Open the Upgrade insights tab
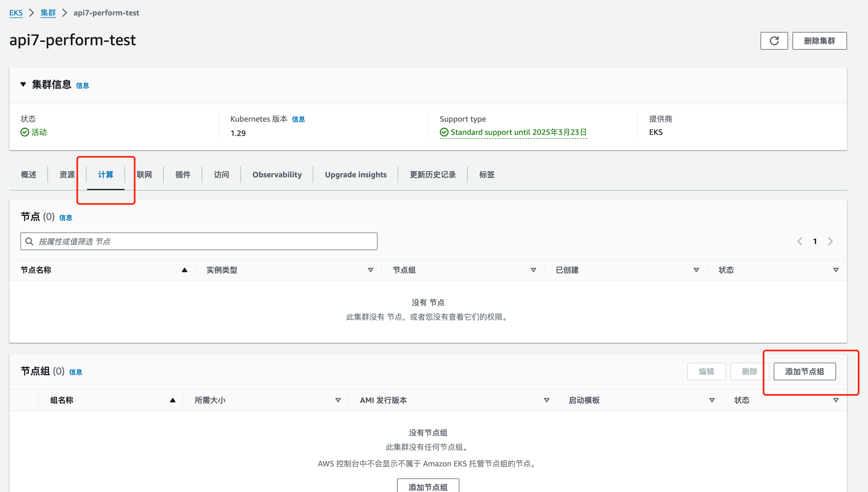The image size is (868, 492). click(356, 175)
